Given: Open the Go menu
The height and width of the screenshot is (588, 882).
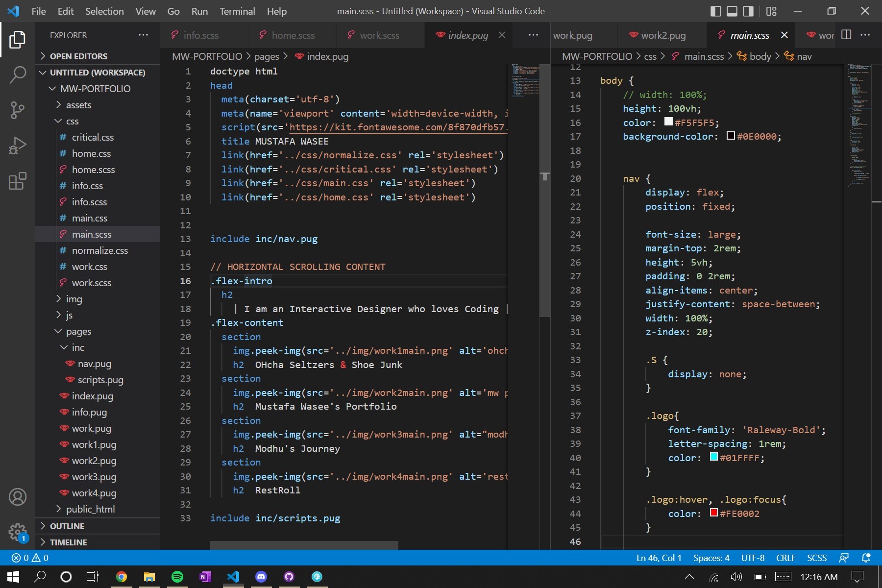Looking at the screenshot, I should tap(173, 11).
